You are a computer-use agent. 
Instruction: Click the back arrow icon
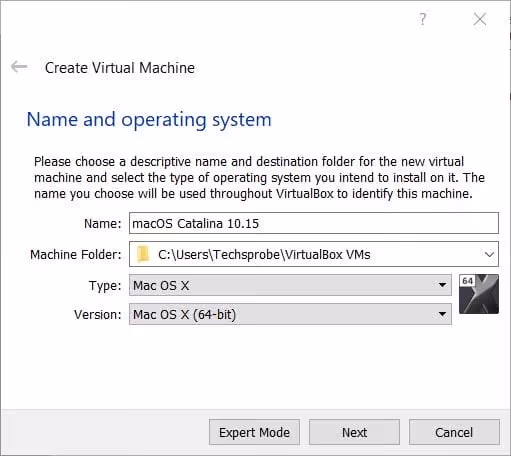tap(19, 66)
